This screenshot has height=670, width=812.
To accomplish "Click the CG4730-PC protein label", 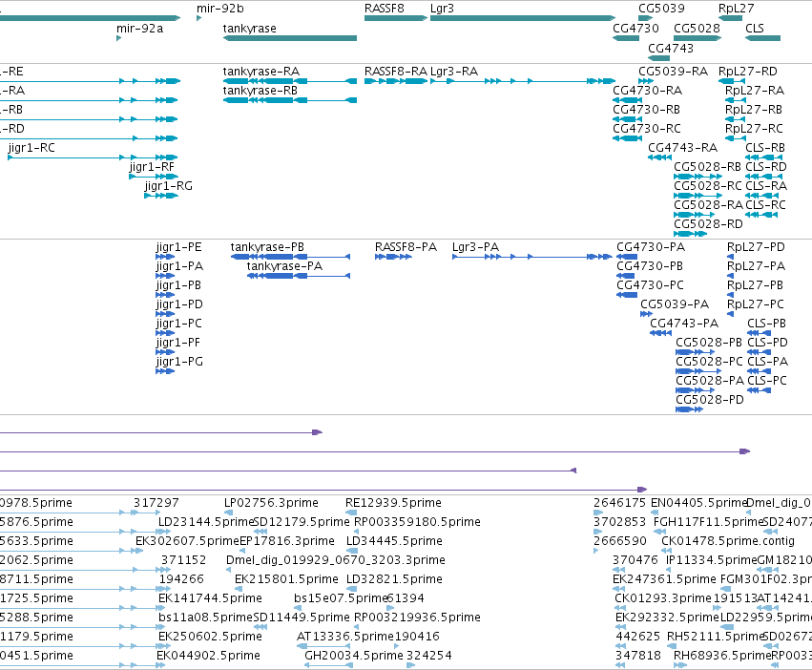I will [650, 285].
